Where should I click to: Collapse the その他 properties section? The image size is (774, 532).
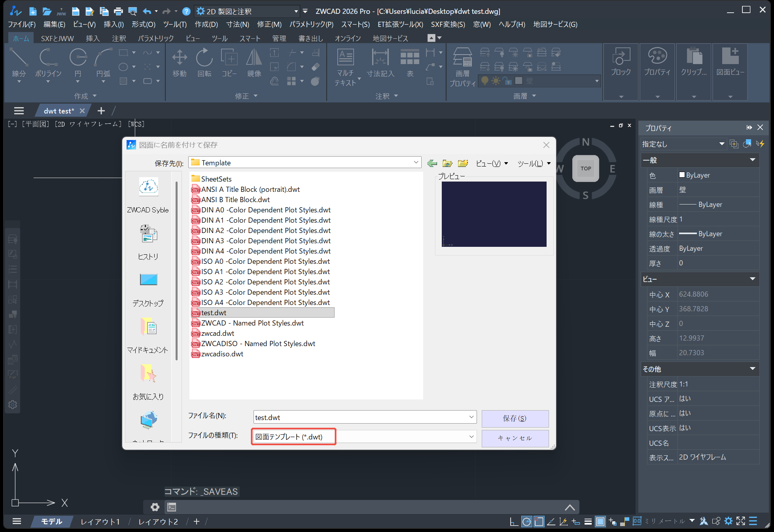pyautogui.click(x=752, y=369)
